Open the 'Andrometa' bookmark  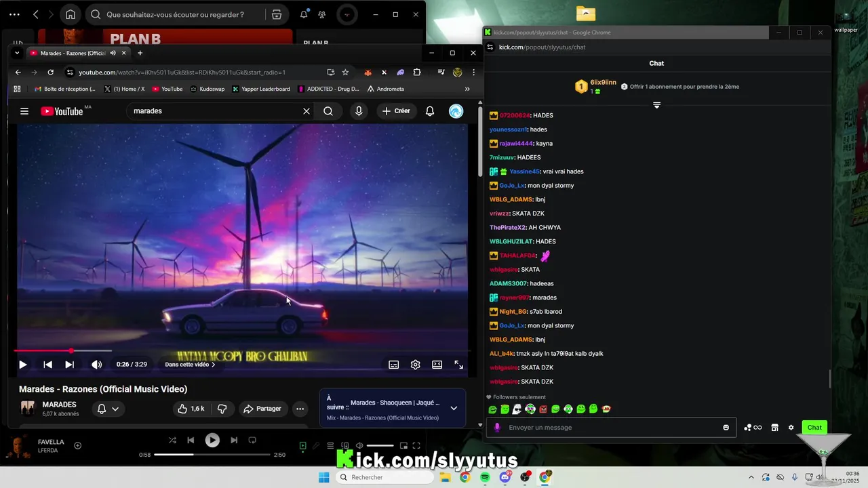(x=386, y=89)
